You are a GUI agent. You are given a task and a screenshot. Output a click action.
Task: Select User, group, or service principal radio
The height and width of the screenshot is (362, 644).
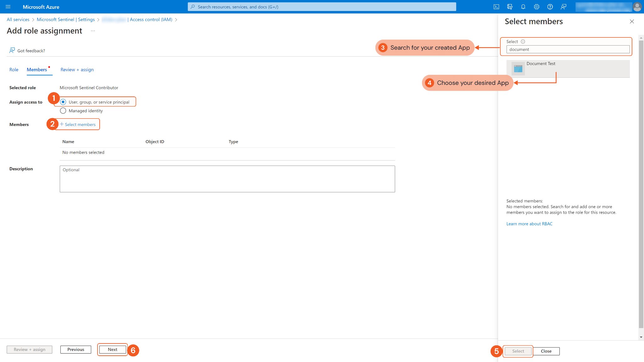click(63, 102)
